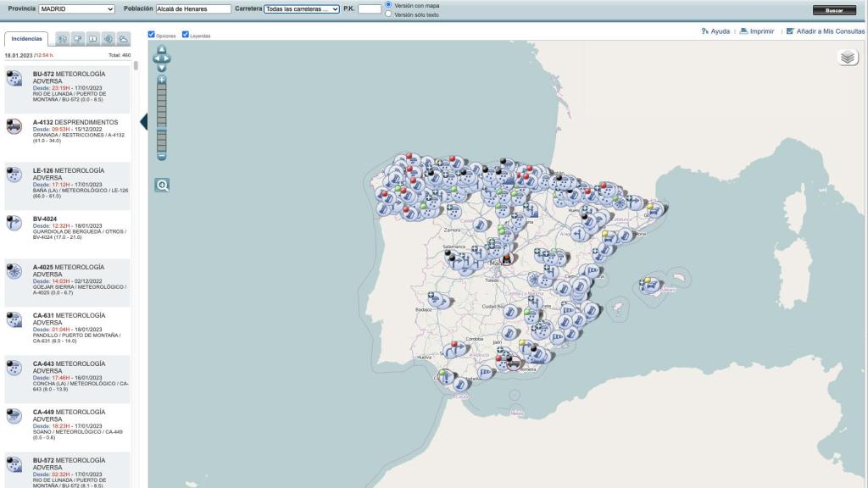This screenshot has height=488, width=868.
Task: Open the Ayuda help link
Action: pyautogui.click(x=715, y=31)
